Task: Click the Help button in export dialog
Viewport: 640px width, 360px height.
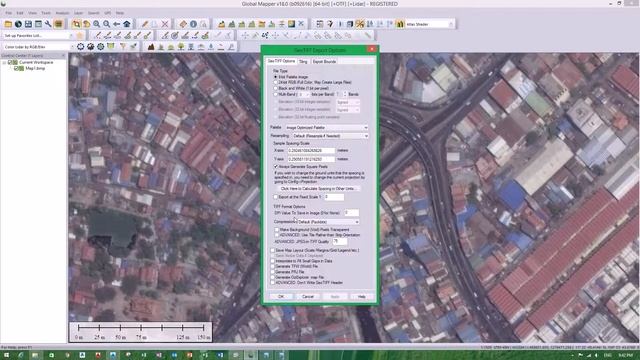Action: tap(361, 297)
